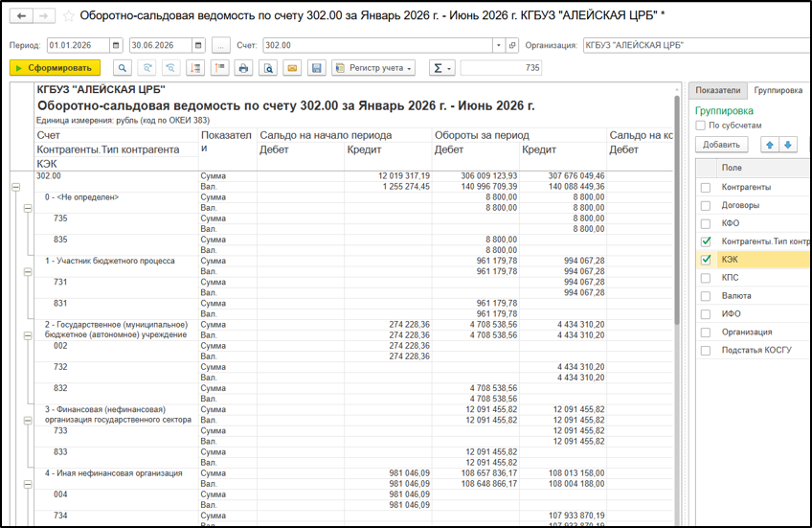Click the find magnifier icon in toolbar
The image size is (812, 528).
(x=123, y=68)
